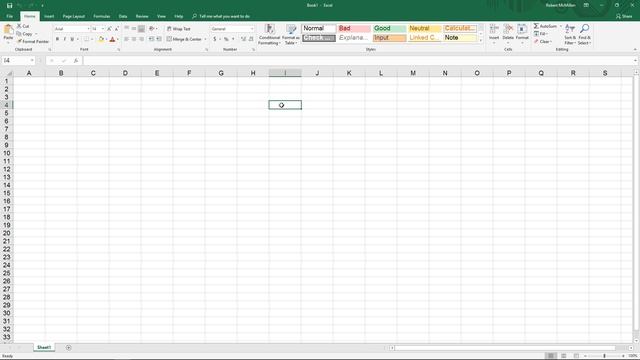Toggle Align Left
Viewport: 640px width, 360px height.
pyautogui.click(x=127, y=39)
